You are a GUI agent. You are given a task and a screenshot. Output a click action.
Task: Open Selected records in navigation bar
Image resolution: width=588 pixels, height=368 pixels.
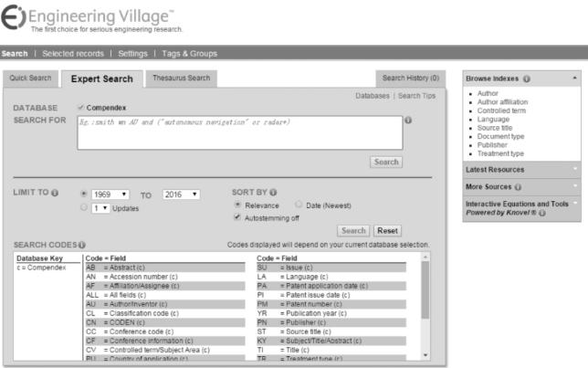(x=73, y=54)
